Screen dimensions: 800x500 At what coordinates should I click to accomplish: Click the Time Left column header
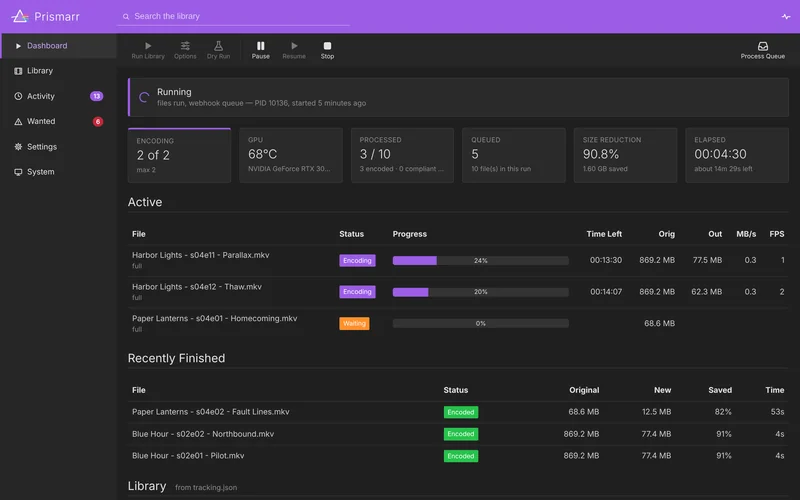[604, 234]
